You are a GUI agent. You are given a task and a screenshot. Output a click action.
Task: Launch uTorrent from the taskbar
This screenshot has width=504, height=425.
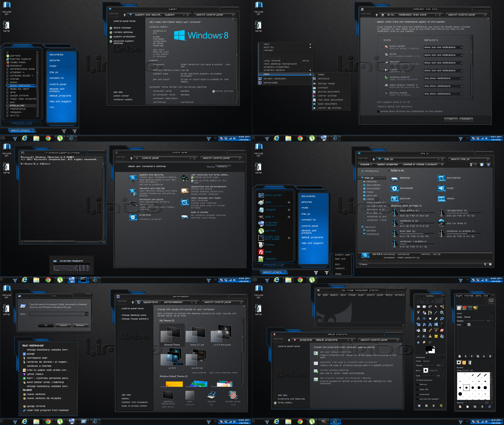60,138
